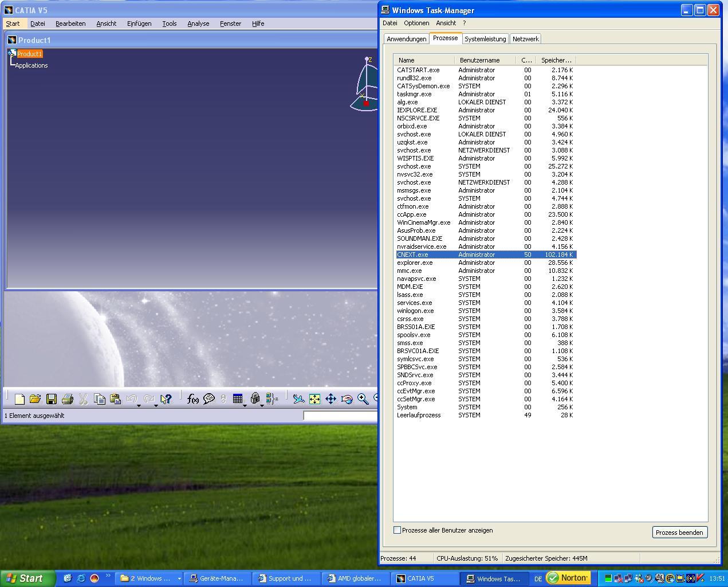Select the CATSTART.exe process row
This screenshot has height=587, width=728.
pos(486,70)
